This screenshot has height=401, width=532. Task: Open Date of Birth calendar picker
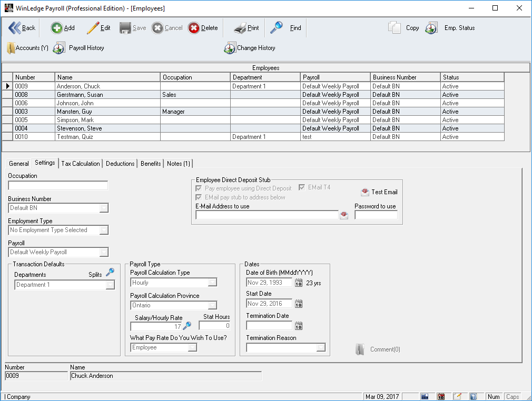coord(298,283)
